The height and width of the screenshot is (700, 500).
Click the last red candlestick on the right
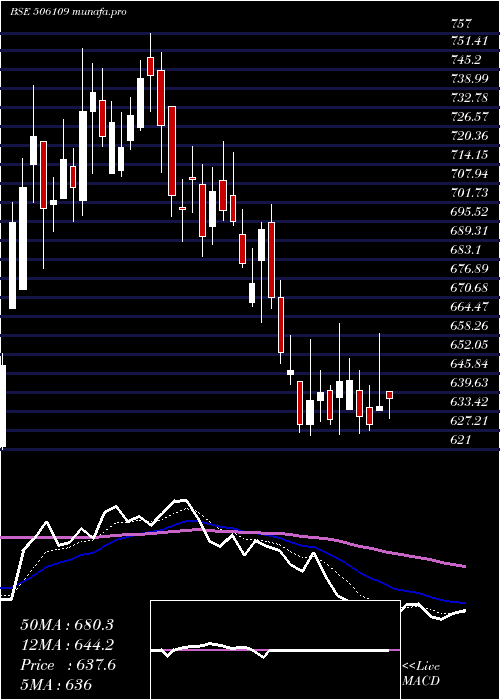click(389, 395)
